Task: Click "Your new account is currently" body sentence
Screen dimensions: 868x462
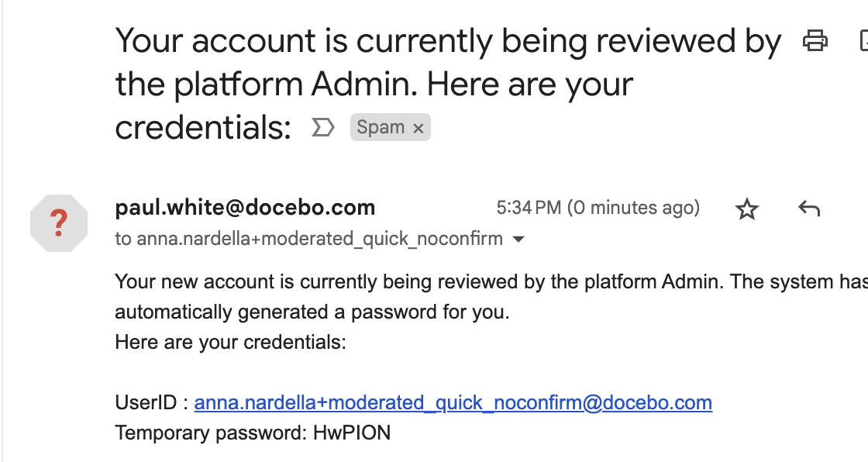Action: pos(491,282)
